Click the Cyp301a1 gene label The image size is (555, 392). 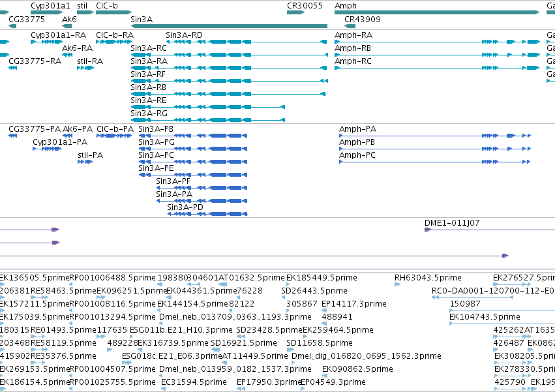tap(50, 6)
